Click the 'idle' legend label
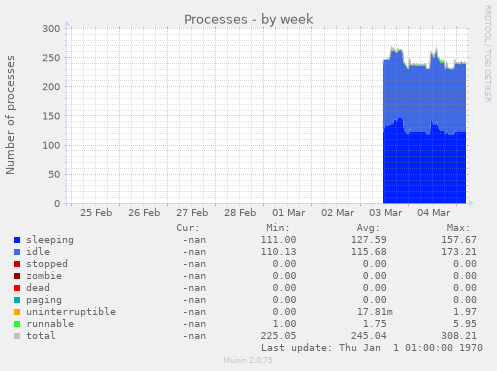This screenshot has width=497, height=371. [x=38, y=252]
